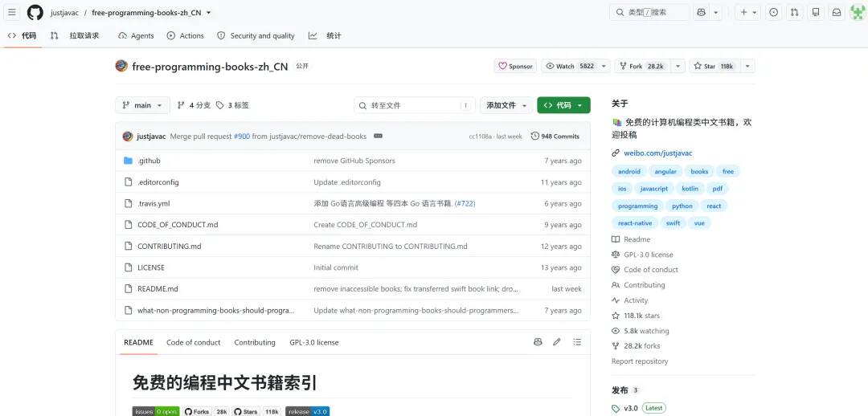Expand repository switcher caret next to repo name
This screenshot has height=416, width=868.
(208, 13)
